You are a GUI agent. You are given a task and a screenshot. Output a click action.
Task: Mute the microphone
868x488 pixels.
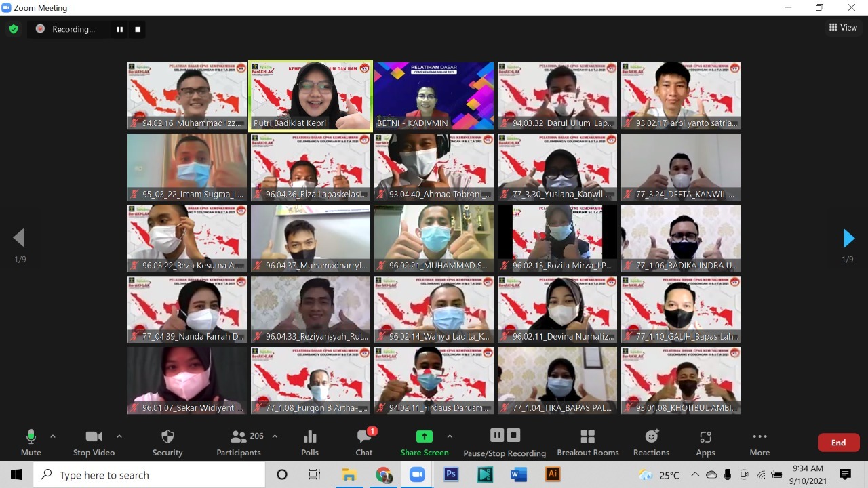(31, 443)
